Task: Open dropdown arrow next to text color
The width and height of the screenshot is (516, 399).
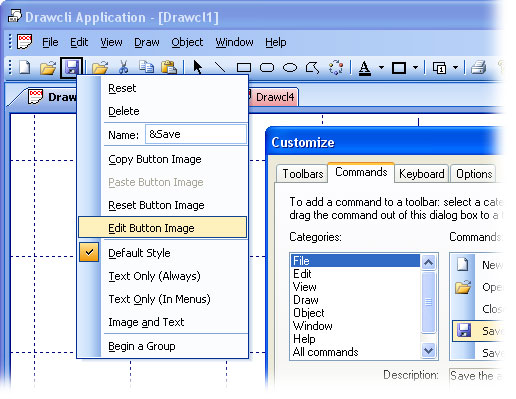Action: tap(381, 68)
